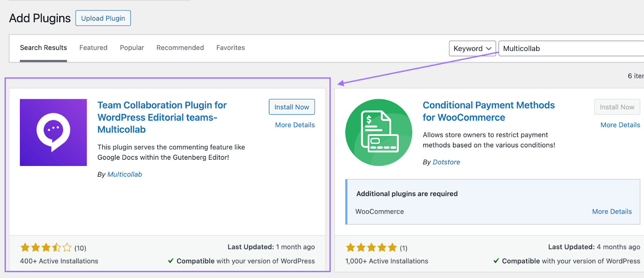644x278 pixels.
Task: Click the Multicollab plugin description text
Action: pos(171,152)
